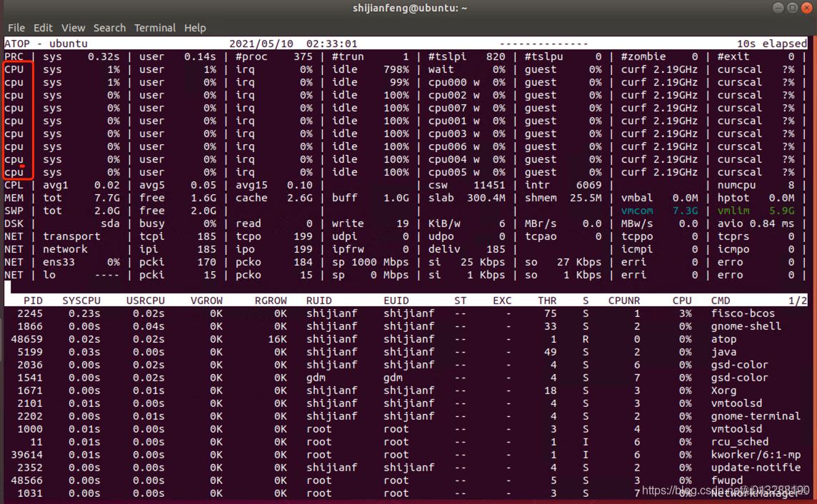This screenshot has height=504, width=817.
Task: Select the kworker/6:1-mp process command
Action: (756, 455)
